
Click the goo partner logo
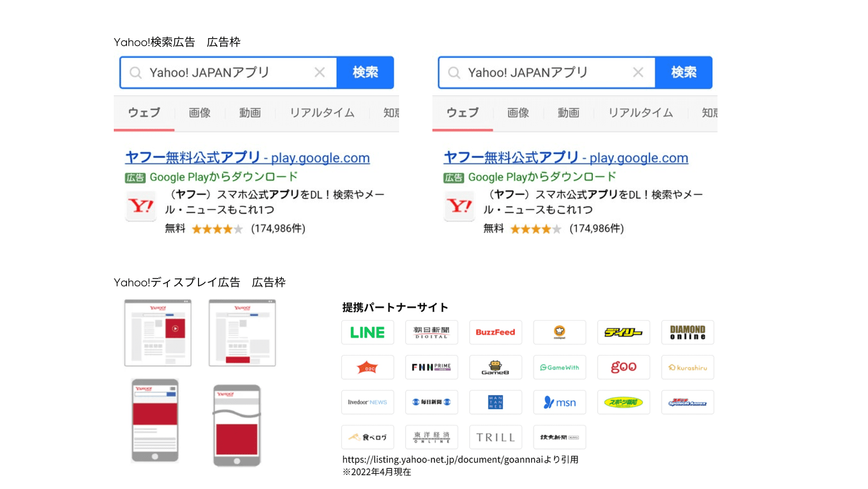(623, 367)
